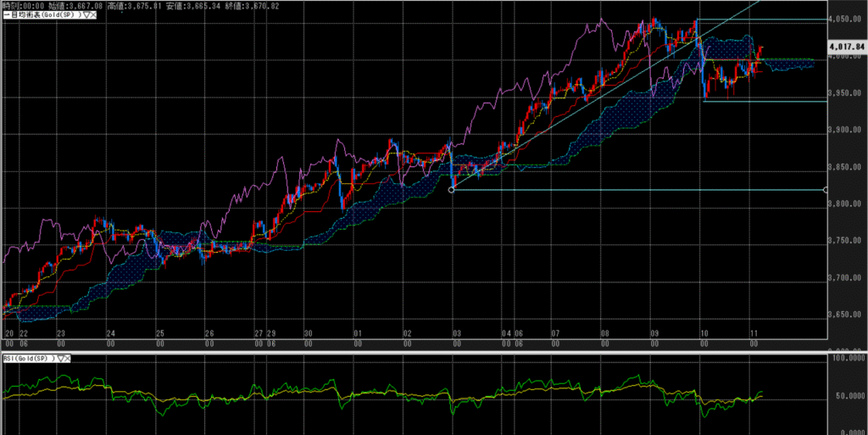Open the RSI(Gold(SP)) dropdown triangle

[59, 359]
